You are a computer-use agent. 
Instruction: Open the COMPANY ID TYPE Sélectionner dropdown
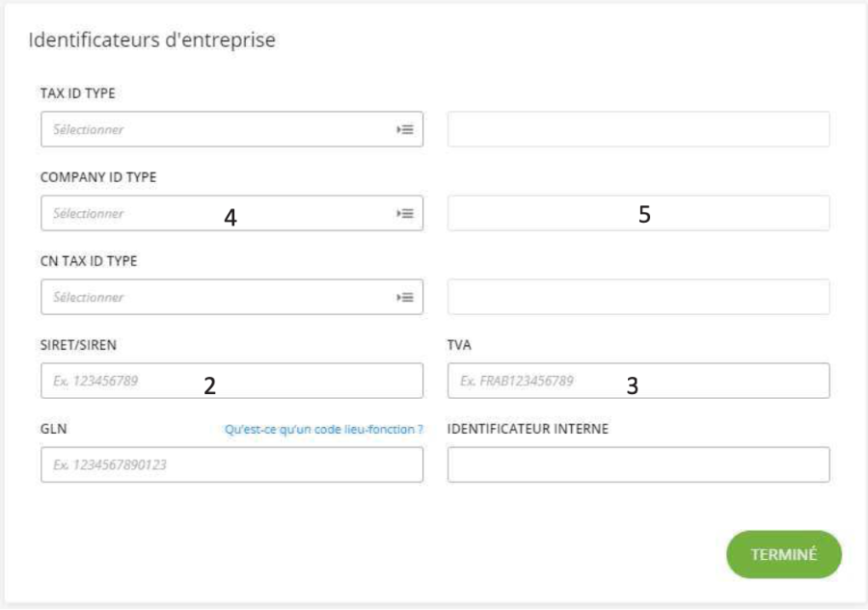231,214
